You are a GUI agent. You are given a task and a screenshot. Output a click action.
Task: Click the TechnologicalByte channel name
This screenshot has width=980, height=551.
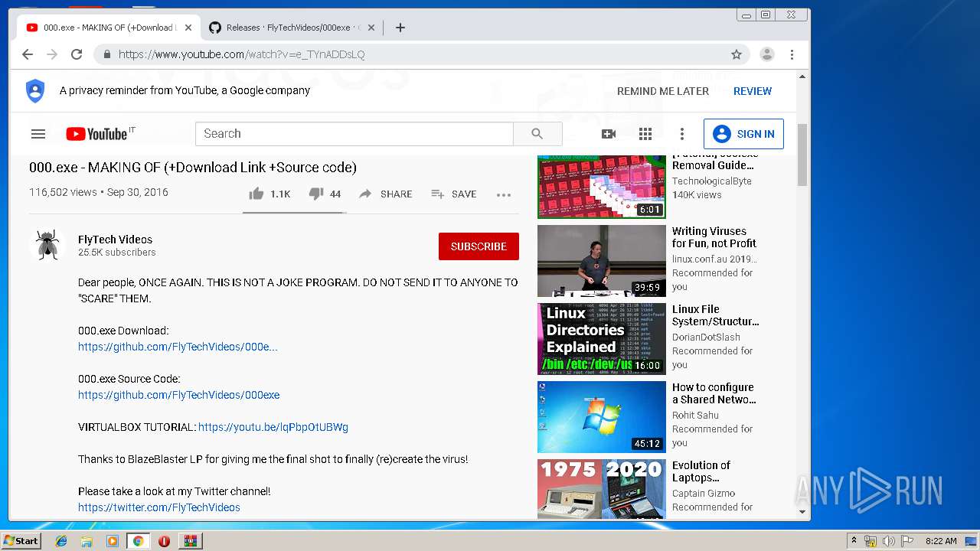click(x=712, y=181)
